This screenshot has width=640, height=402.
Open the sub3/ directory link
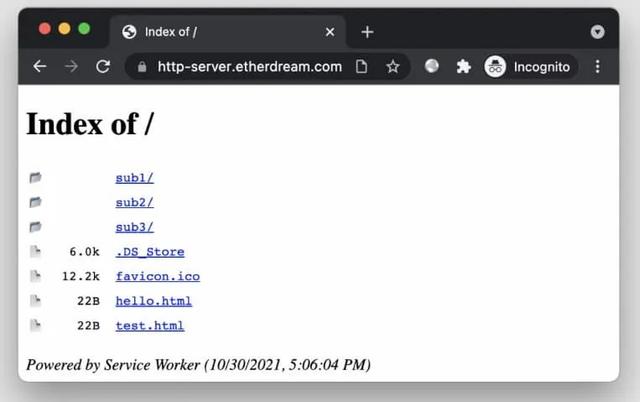pos(134,227)
